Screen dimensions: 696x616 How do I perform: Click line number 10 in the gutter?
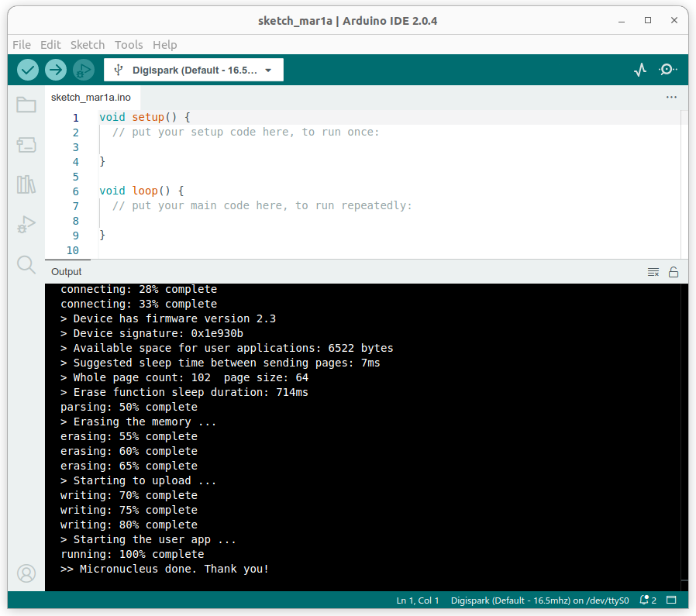tap(73, 250)
